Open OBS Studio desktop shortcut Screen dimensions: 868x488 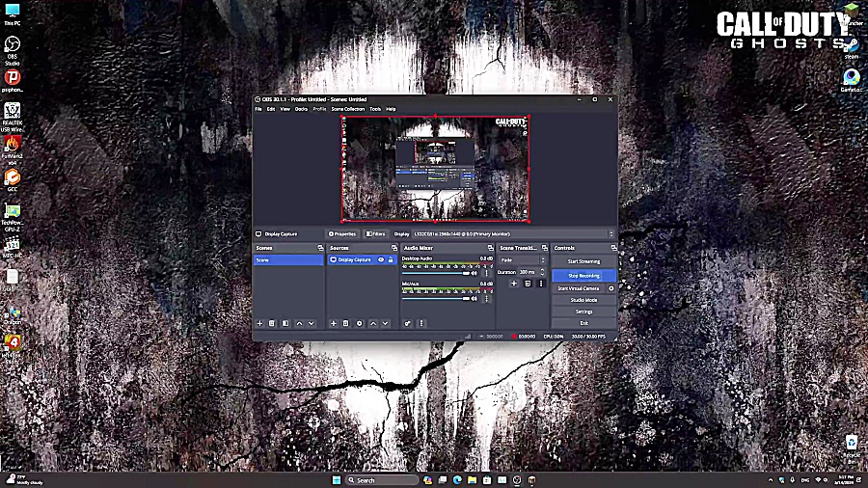click(13, 51)
